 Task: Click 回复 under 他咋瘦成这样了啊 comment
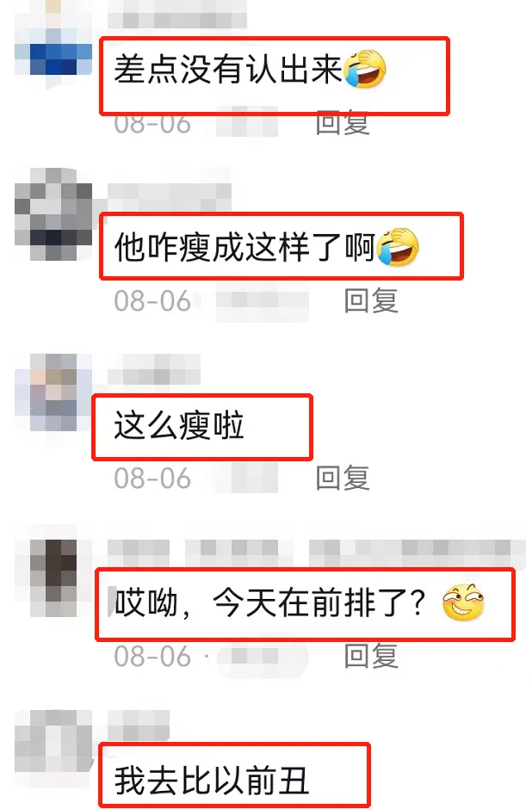(371, 300)
